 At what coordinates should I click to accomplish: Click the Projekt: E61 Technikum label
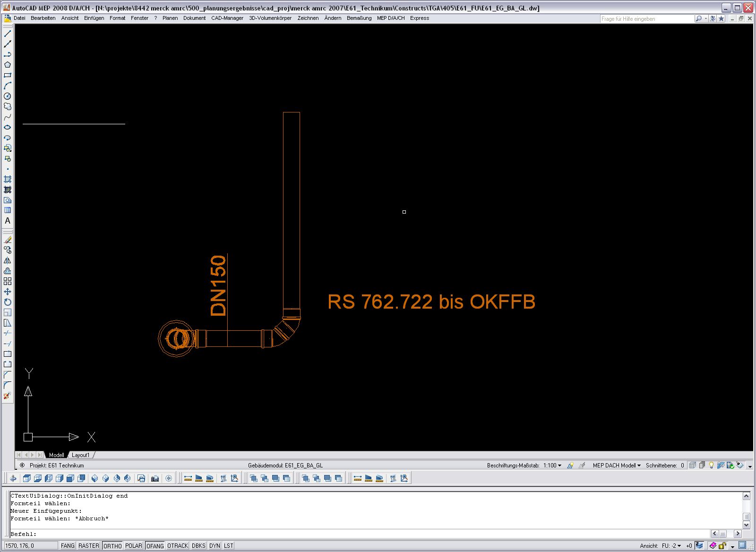pyautogui.click(x=57, y=466)
